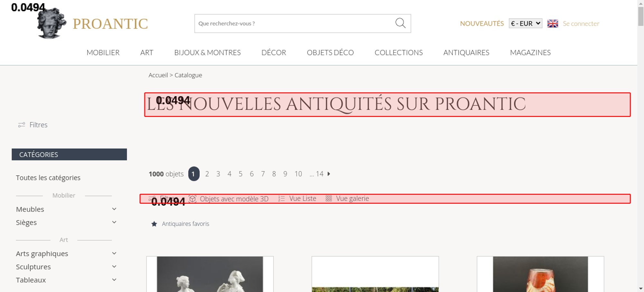
Task: Open the NOUVEAUTÉS link
Action: click(x=482, y=23)
